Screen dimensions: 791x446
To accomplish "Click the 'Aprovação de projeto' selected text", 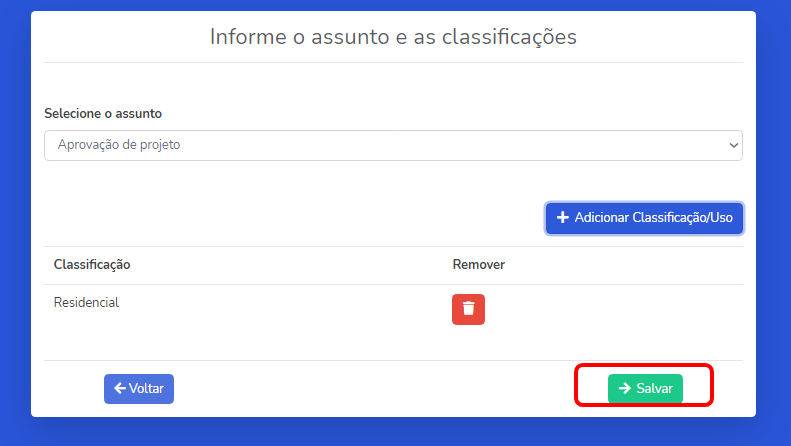I will click(x=119, y=145).
